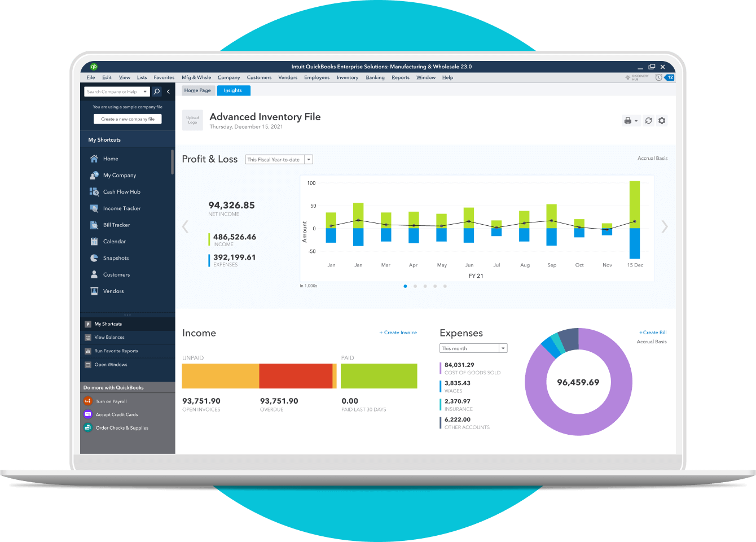Open Insights settings gear
The height and width of the screenshot is (542, 756).
[x=662, y=121]
